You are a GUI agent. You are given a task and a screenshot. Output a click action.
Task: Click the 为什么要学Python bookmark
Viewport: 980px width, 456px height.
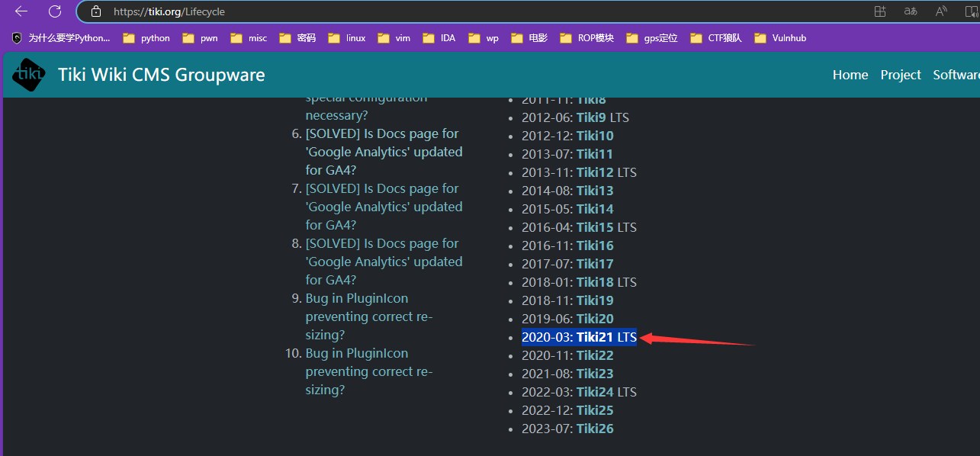pos(61,38)
